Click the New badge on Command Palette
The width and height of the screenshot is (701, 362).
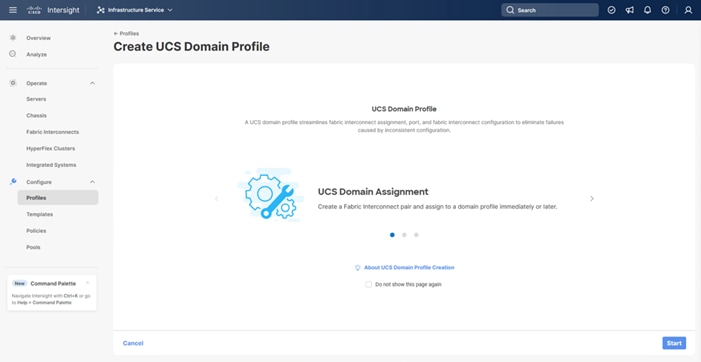click(x=20, y=283)
